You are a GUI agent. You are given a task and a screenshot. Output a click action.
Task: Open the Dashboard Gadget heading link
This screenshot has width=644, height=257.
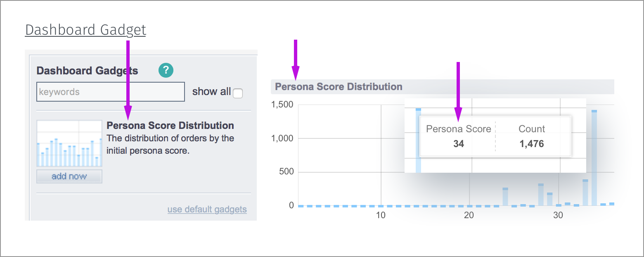tap(85, 30)
